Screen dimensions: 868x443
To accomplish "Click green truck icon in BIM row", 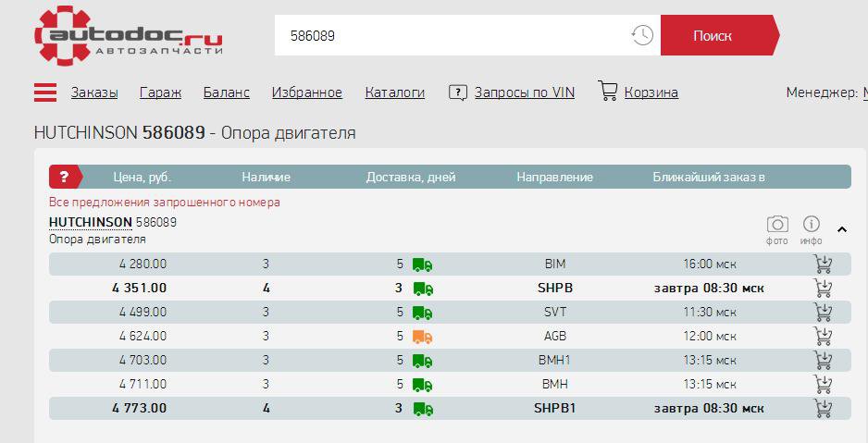I will (x=422, y=265).
